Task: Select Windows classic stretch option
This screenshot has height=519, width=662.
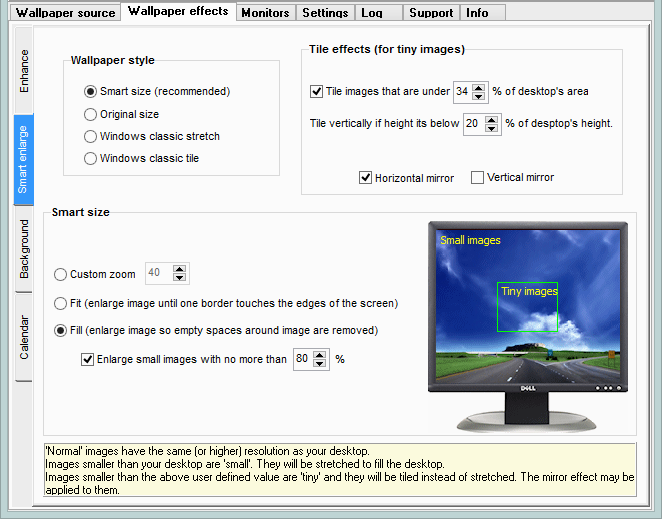Action: [91, 136]
